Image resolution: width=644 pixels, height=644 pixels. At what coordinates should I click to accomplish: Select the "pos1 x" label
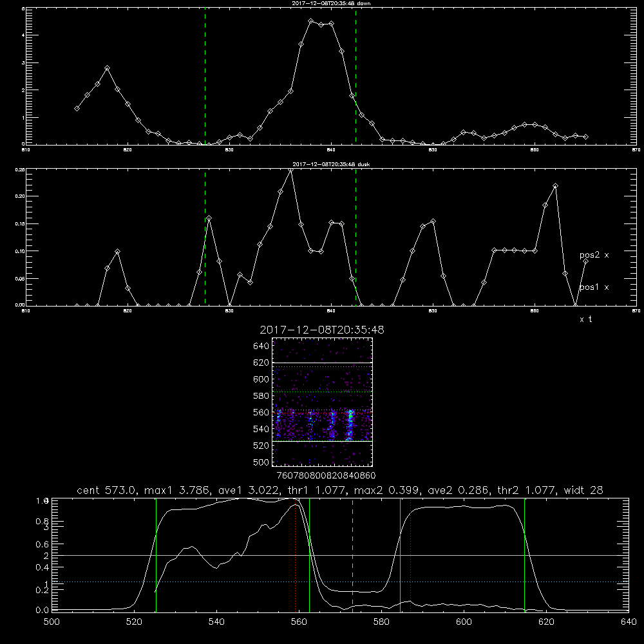pos(594,287)
